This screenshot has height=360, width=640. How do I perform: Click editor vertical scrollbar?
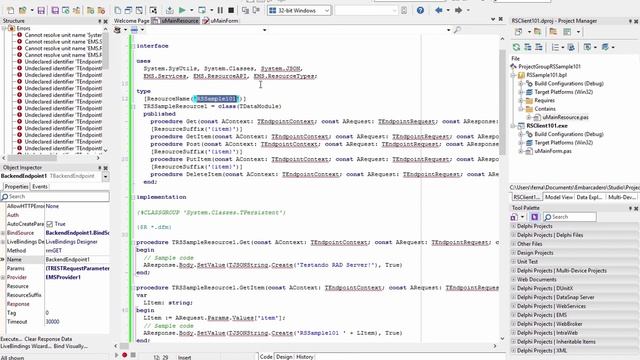tap(502, 102)
